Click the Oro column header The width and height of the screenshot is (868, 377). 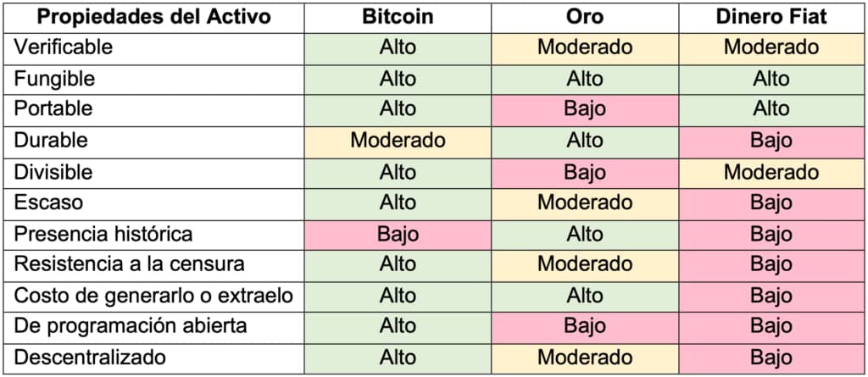[x=585, y=17]
